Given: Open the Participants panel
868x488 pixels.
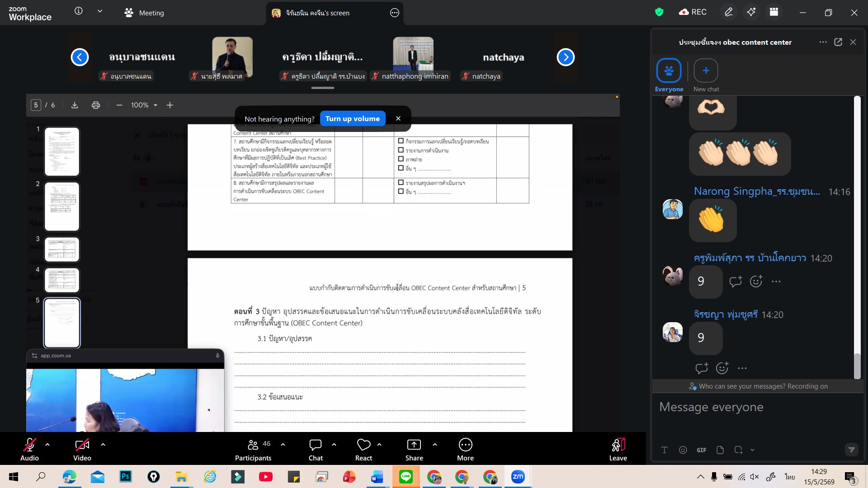Looking at the screenshot, I should tap(253, 449).
